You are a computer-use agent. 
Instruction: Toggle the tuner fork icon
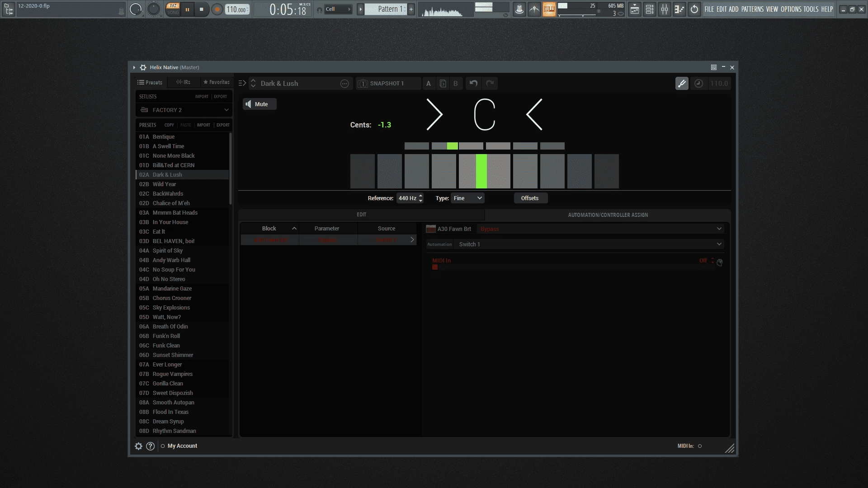click(682, 84)
